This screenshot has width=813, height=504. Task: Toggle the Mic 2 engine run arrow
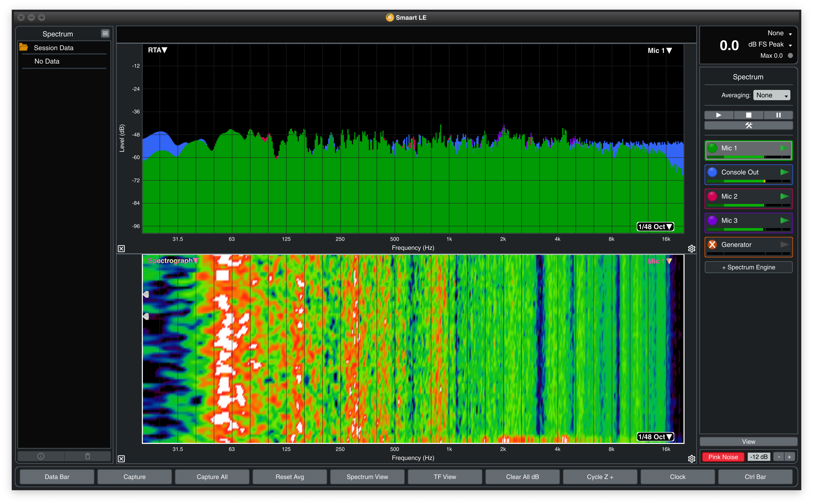click(x=784, y=196)
